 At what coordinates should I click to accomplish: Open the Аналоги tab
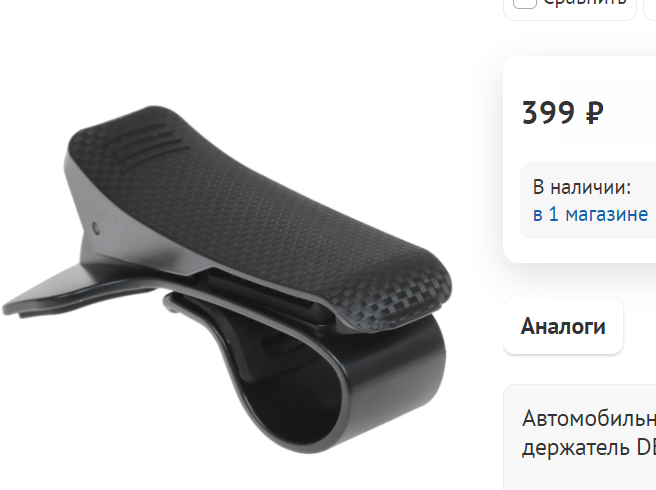(x=563, y=326)
